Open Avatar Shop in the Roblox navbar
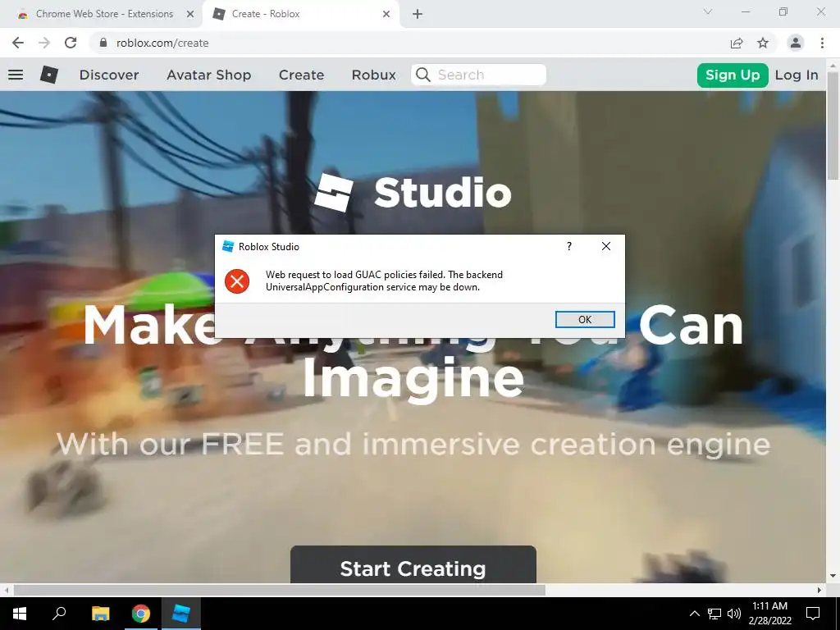 (209, 75)
